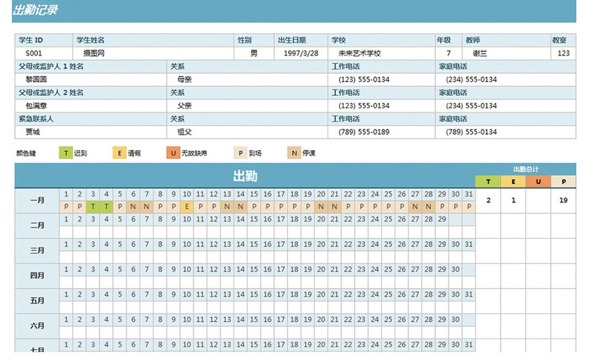
Task: Select the 四月 month row label
Action: 37,276
